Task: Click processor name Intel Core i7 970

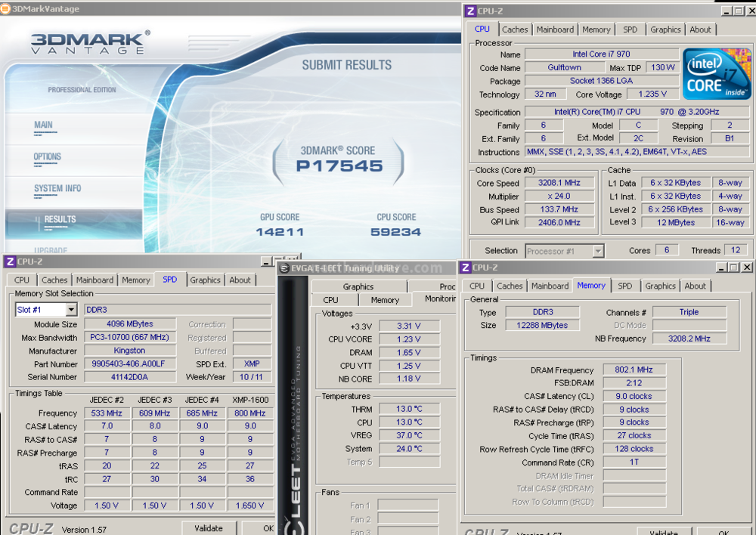Action: (601, 54)
